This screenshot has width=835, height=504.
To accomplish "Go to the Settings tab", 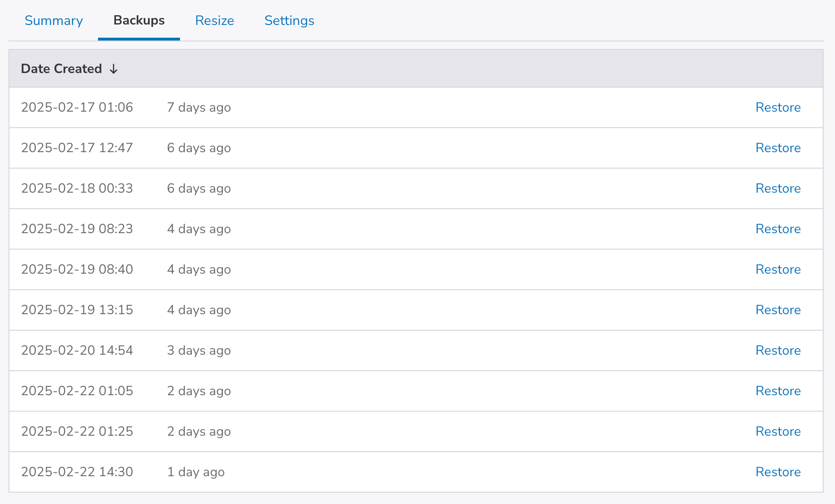I will pos(289,21).
